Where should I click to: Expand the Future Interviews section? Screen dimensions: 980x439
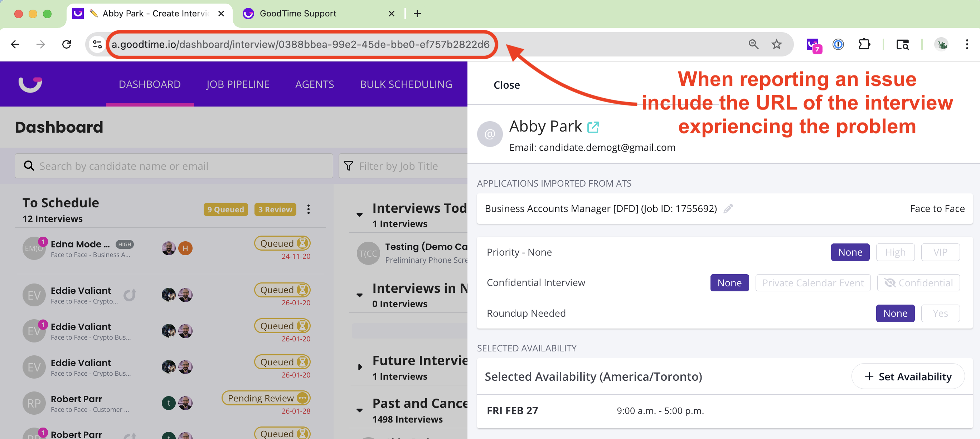[x=359, y=367]
